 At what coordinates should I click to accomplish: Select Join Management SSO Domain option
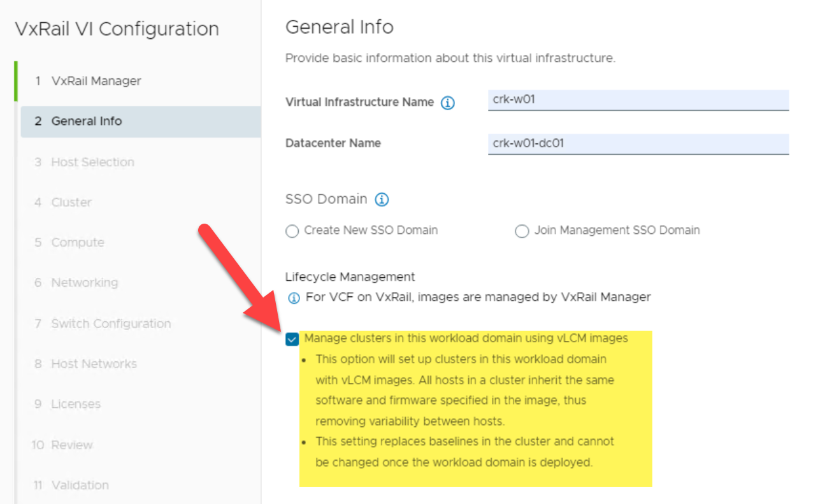click(x=522, y=231)
